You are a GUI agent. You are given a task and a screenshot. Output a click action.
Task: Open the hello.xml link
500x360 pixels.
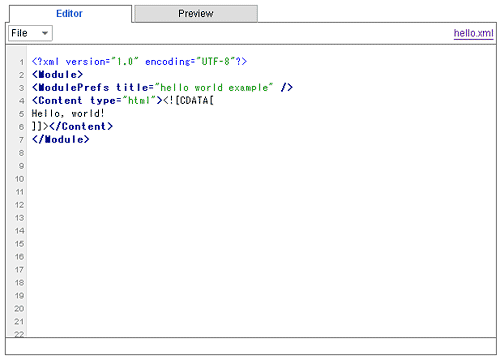pos(473,33)
